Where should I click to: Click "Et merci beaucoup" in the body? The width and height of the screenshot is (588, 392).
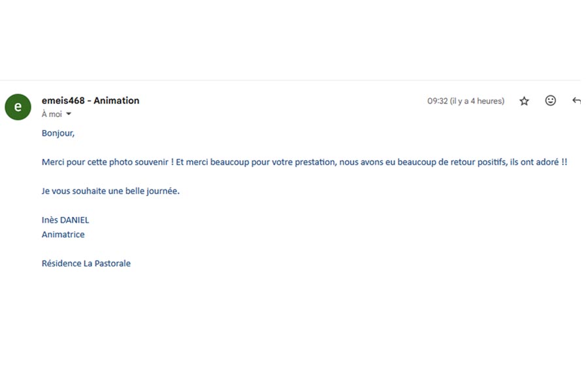[212, 162]
